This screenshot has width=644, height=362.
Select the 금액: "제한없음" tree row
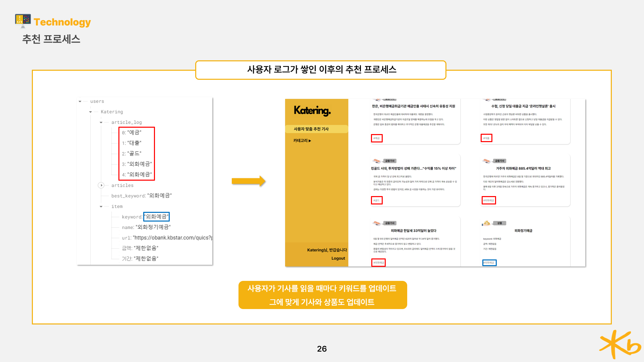click(x=140, y=248)
